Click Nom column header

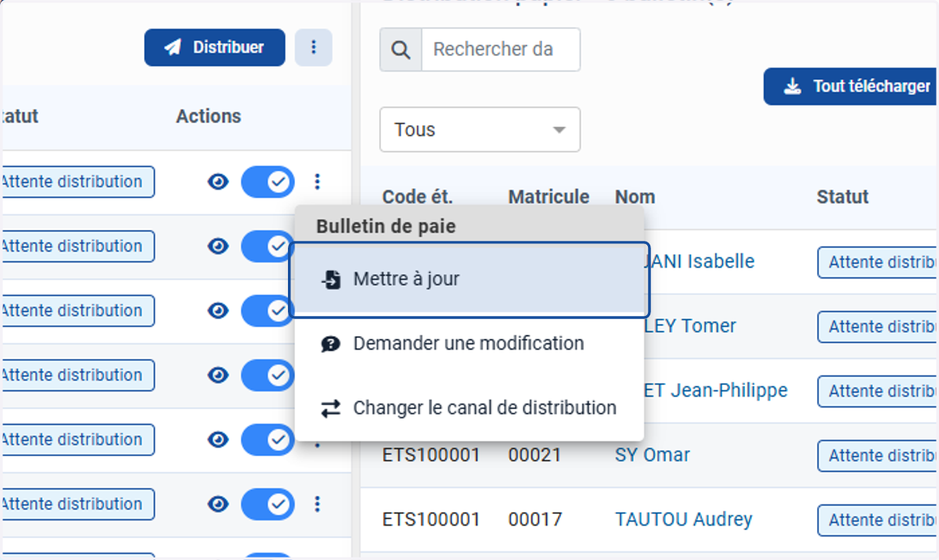pyautogui.click(x=635, y=197)
